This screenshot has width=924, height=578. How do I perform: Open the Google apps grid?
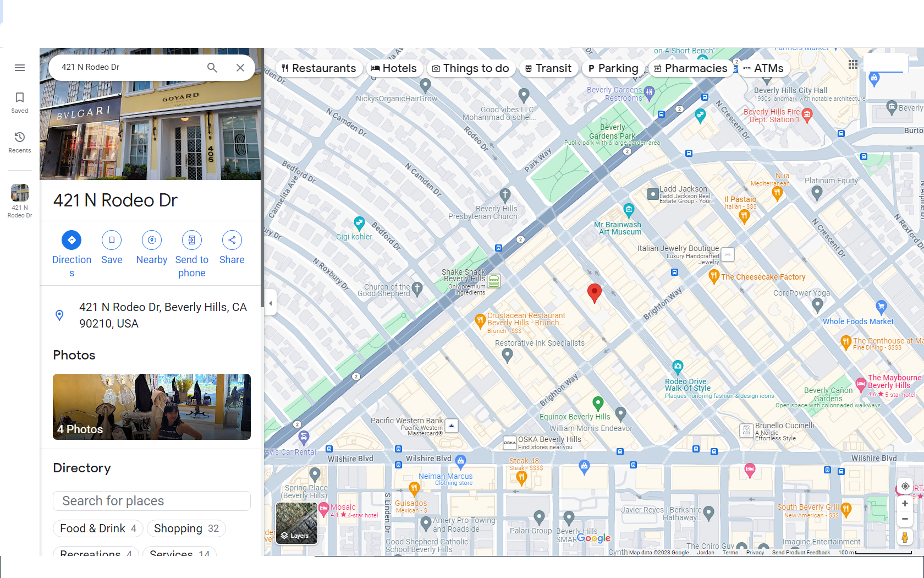[x=853, y=64]
